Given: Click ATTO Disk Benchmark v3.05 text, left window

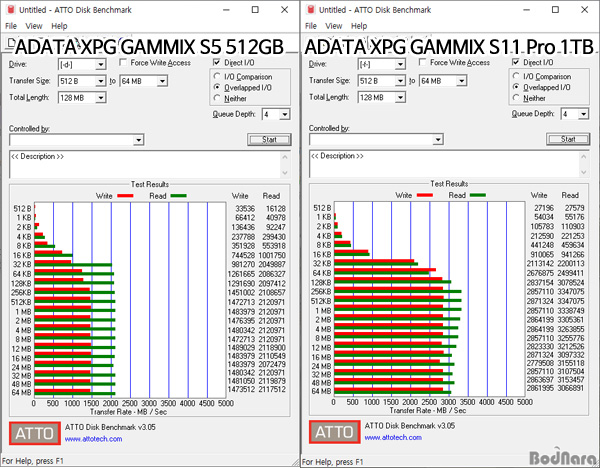Looking at the screenshot, I should tap(110, 427).
